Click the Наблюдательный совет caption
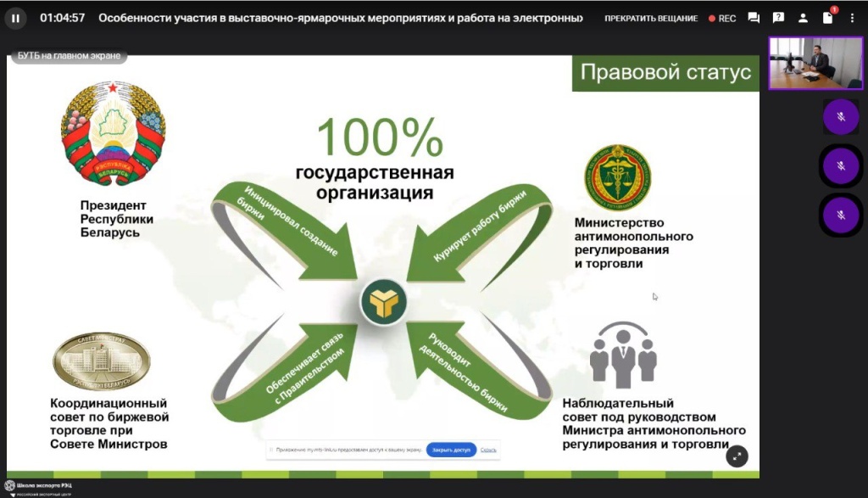The height and width of the screenshot is (498, 868). (654, 423)
